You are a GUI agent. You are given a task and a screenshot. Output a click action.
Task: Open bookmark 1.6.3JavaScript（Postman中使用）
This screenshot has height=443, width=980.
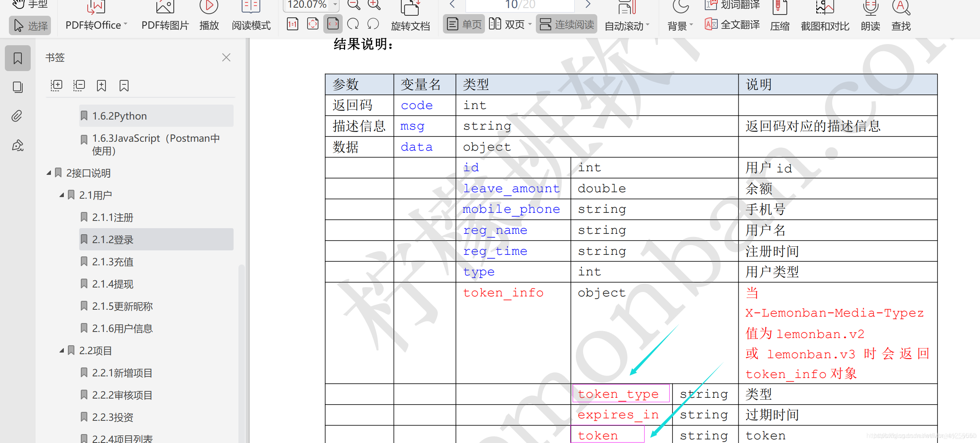coord(156,145)
